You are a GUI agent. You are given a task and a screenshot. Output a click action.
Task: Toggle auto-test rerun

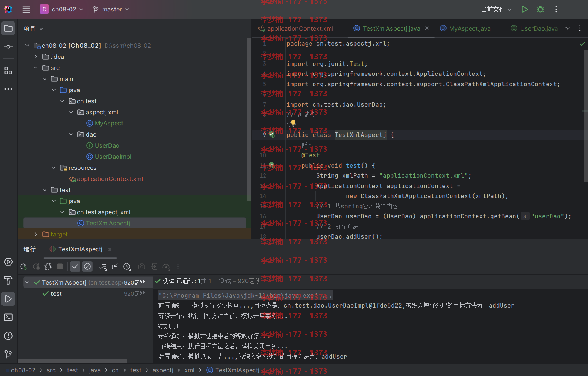click(48, 266)
